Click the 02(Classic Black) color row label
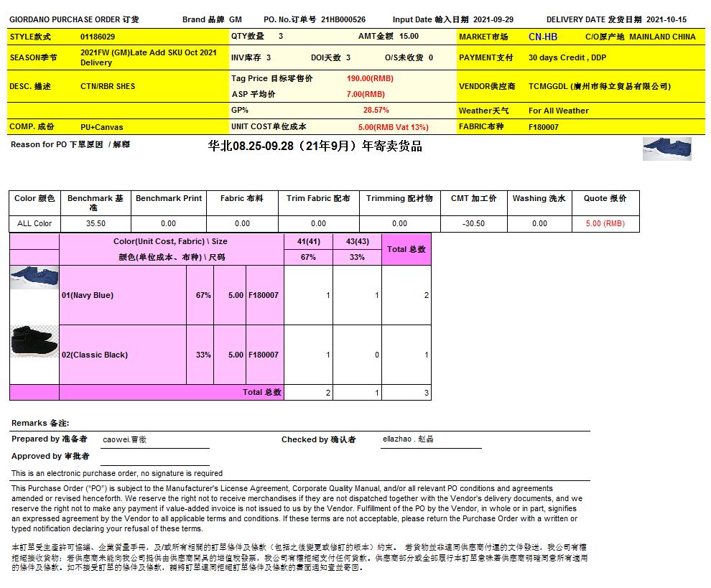This screenshot has width=711, height=588. (x=95, y=355)
